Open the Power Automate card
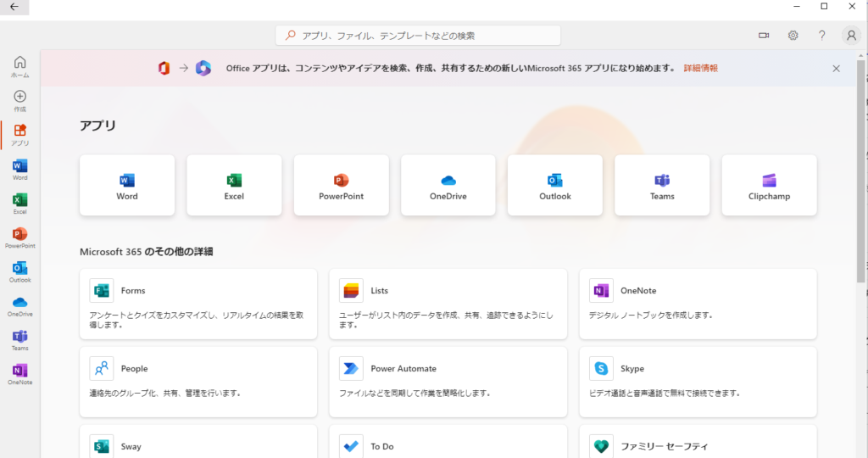 [448, 383]
